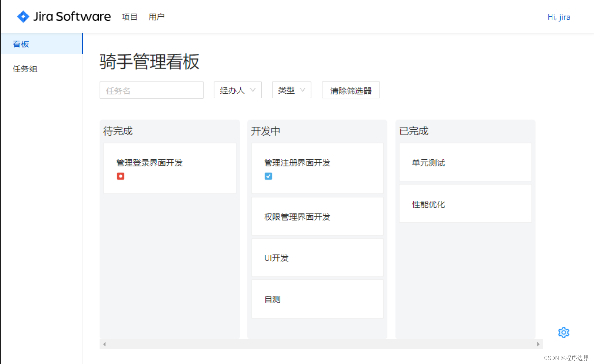Click the 开发中 column header
Screen dimensions: 594x364
[266, 131]
